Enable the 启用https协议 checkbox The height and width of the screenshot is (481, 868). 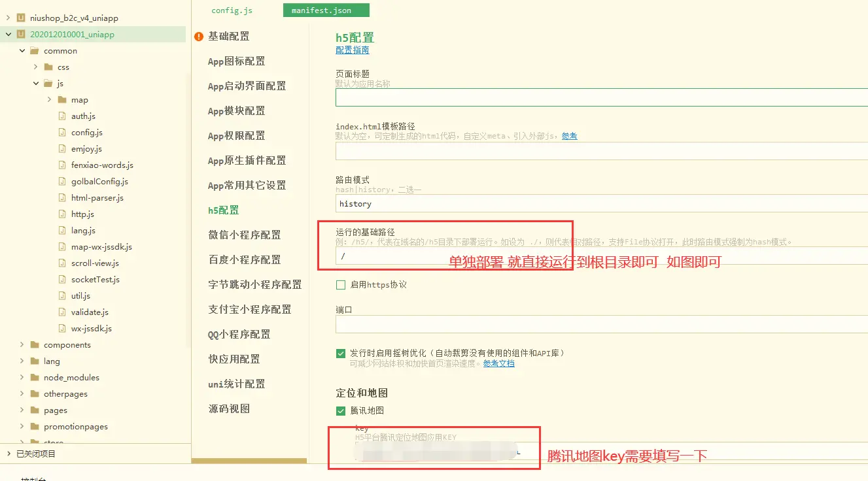click(340, 285)
